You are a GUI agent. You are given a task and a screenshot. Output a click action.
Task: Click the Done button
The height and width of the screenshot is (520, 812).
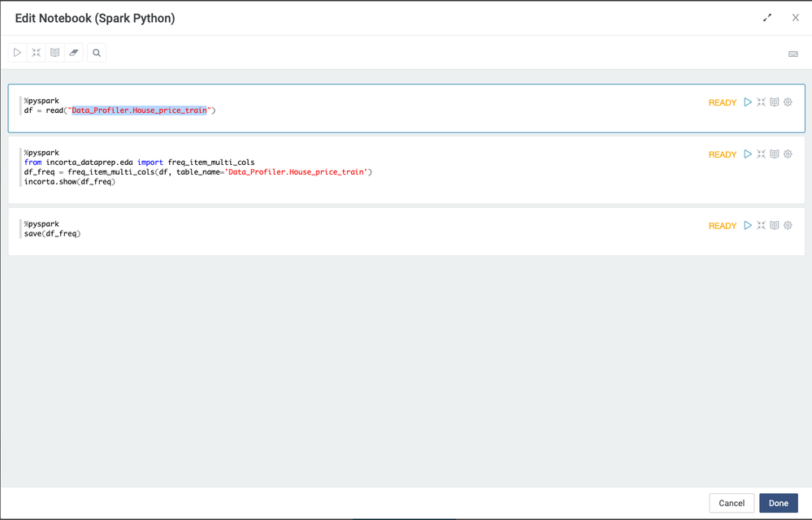click(x=778, y=503)
